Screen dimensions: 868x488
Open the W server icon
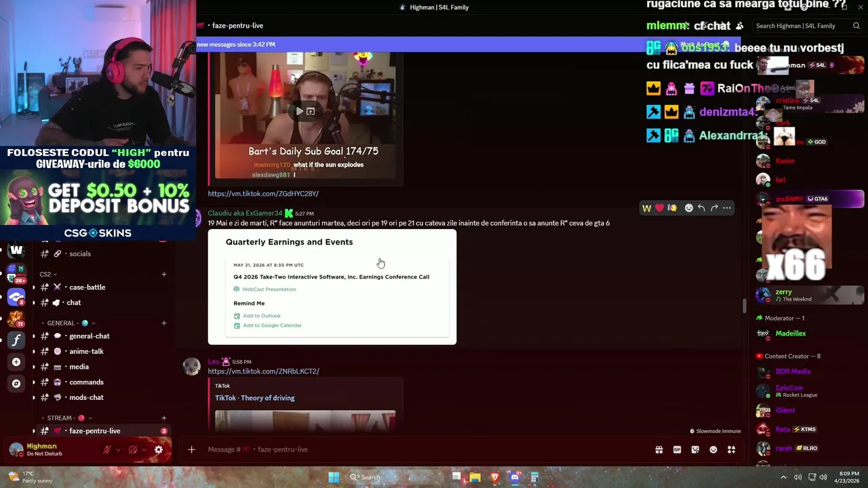16,250
